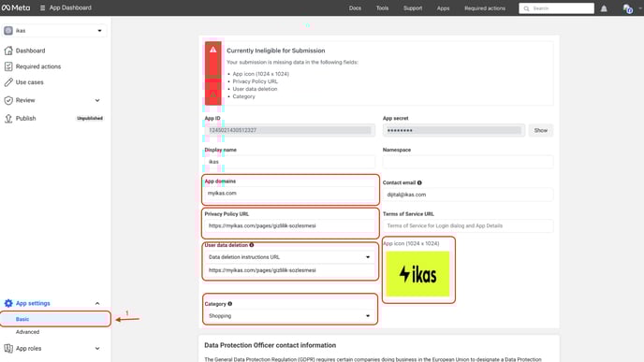644x362 pixels.
Task: Click the Contact email field
Action: click(x=468, y=195)
